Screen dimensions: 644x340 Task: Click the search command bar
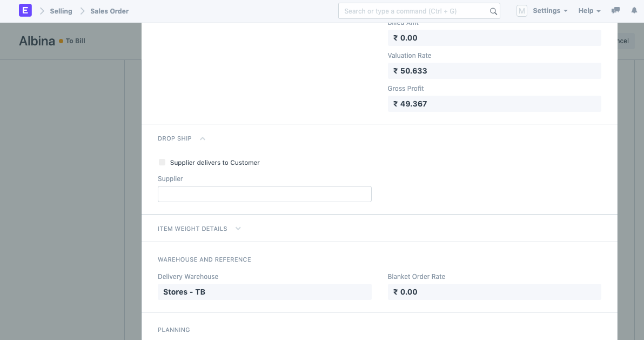pyautogui.click(x=419, y=11)
